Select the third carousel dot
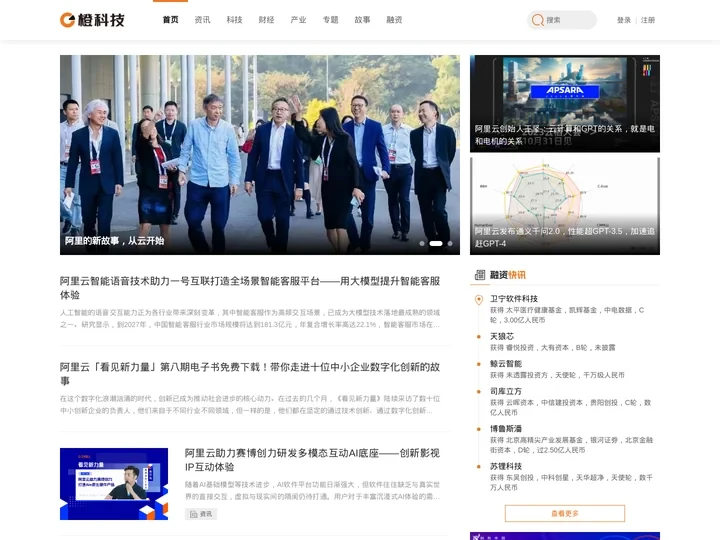This screenshot has height=540, width=720. coord(450,243)
